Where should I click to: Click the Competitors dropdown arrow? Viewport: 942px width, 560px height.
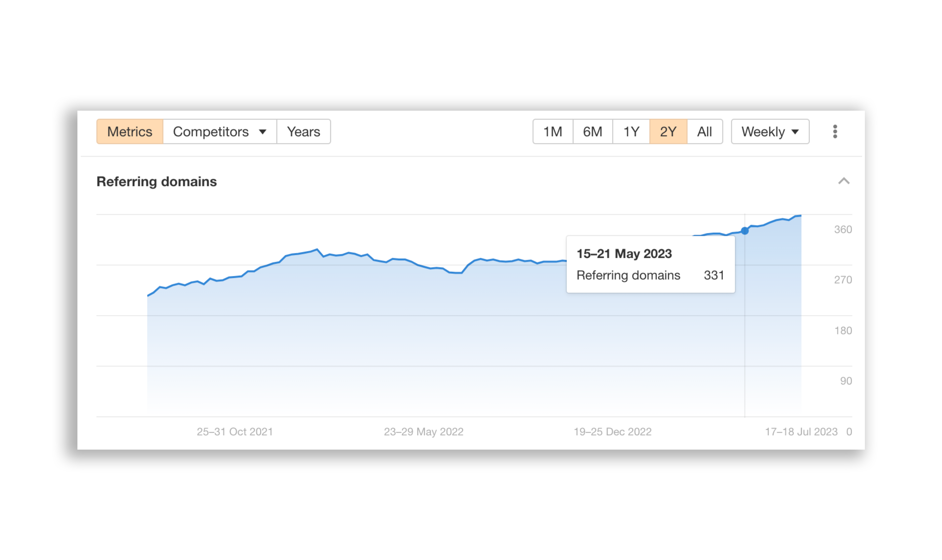[x=262, y=132]
